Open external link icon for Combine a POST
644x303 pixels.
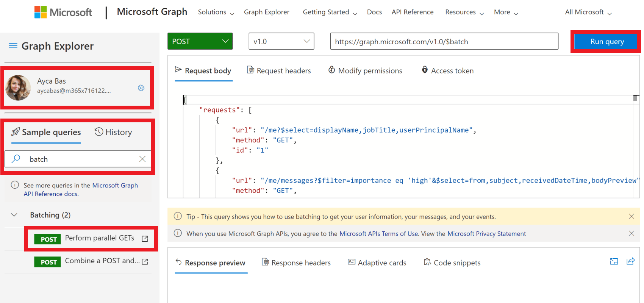[x=145, y=261]
